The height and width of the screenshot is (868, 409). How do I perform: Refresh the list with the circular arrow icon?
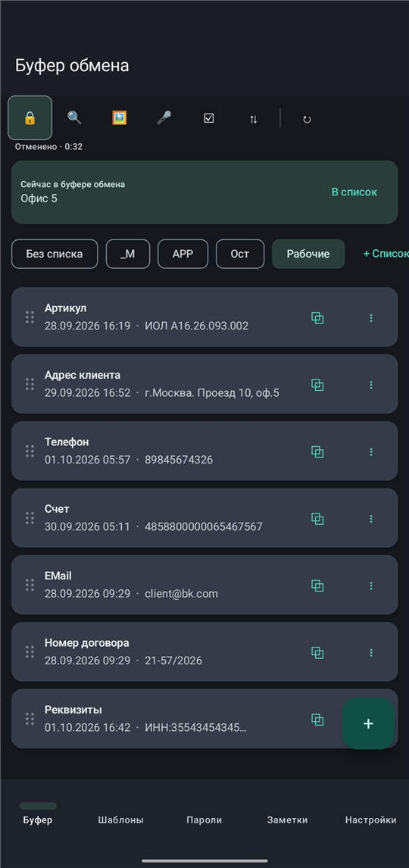pyautogui.click(x=308, y=119)
